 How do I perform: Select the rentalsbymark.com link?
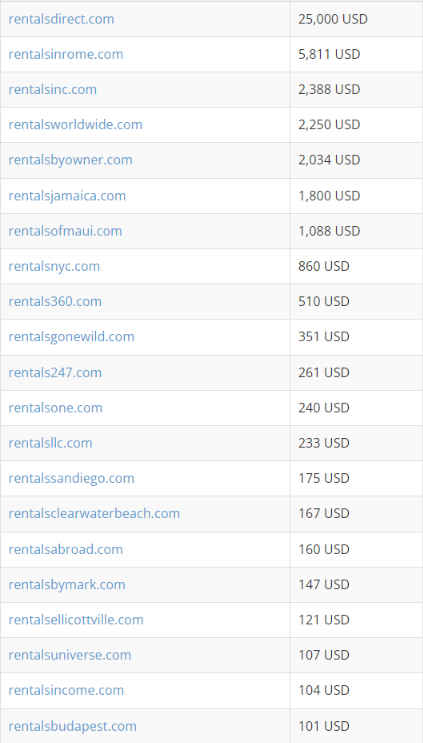(67, 584)
